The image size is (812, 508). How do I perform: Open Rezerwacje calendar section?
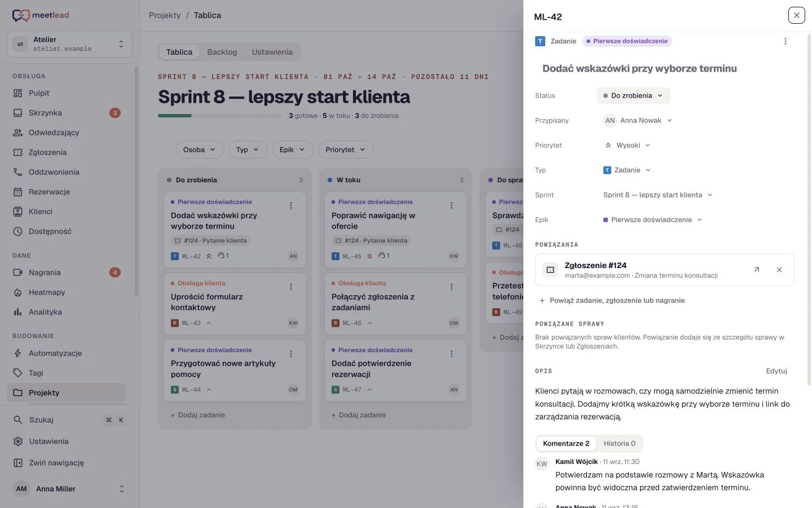pos(67,192)
